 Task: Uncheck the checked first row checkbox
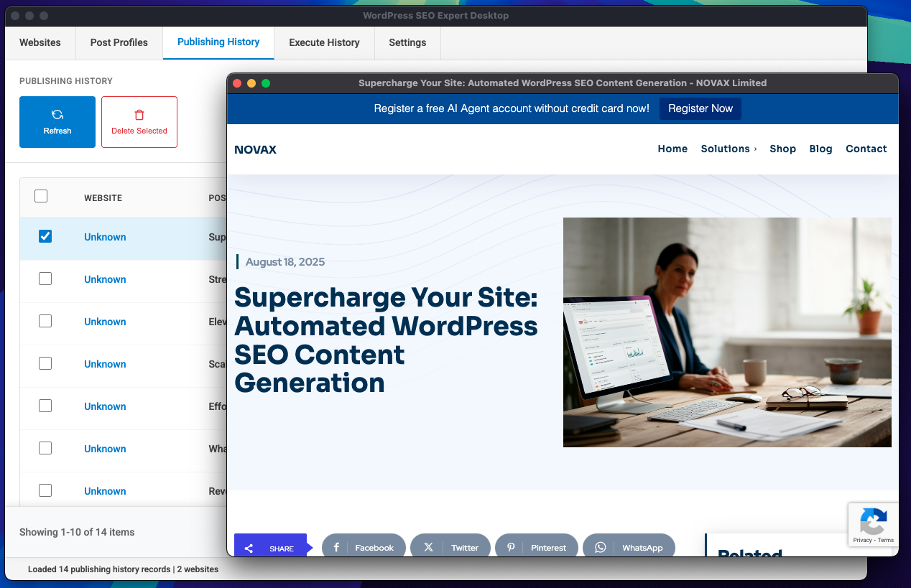45,236
